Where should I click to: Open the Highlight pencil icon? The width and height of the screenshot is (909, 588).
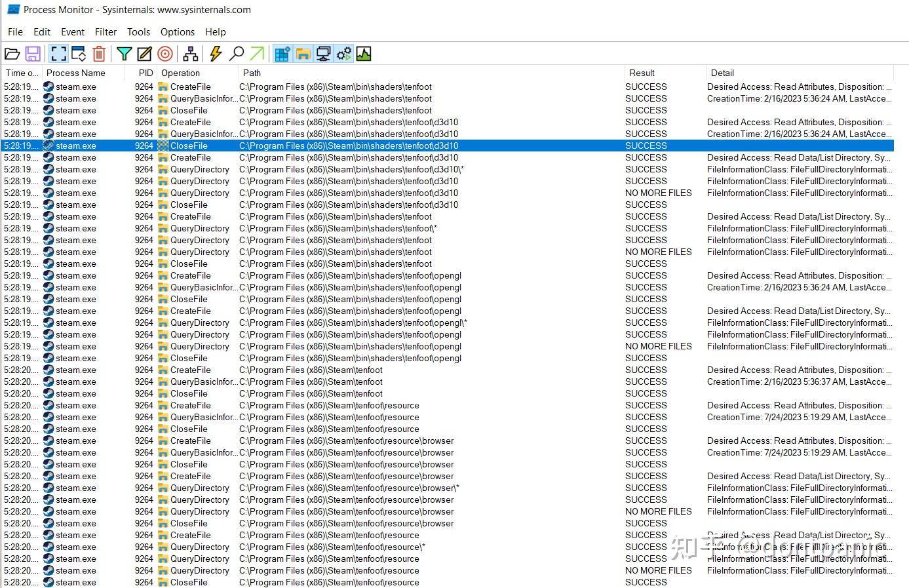(144, 54)
